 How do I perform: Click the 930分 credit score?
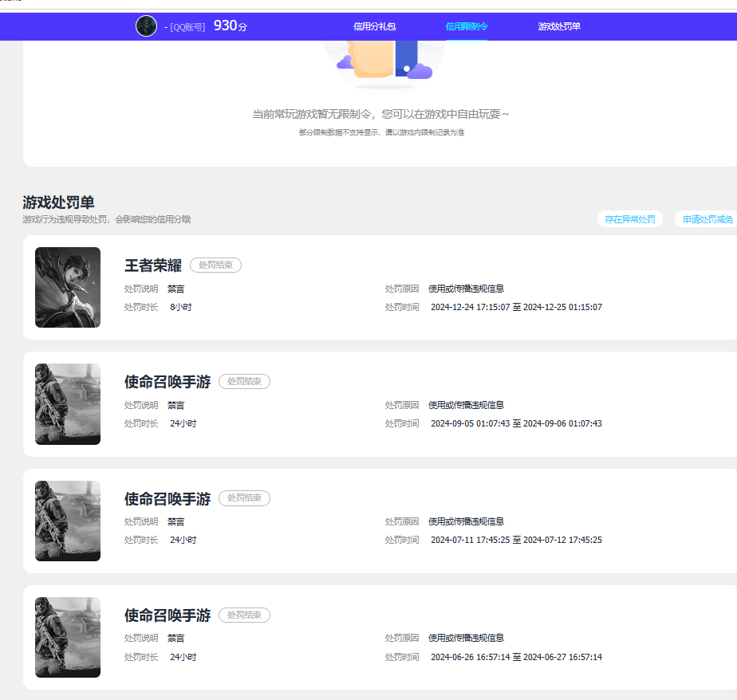pos(231,26)
